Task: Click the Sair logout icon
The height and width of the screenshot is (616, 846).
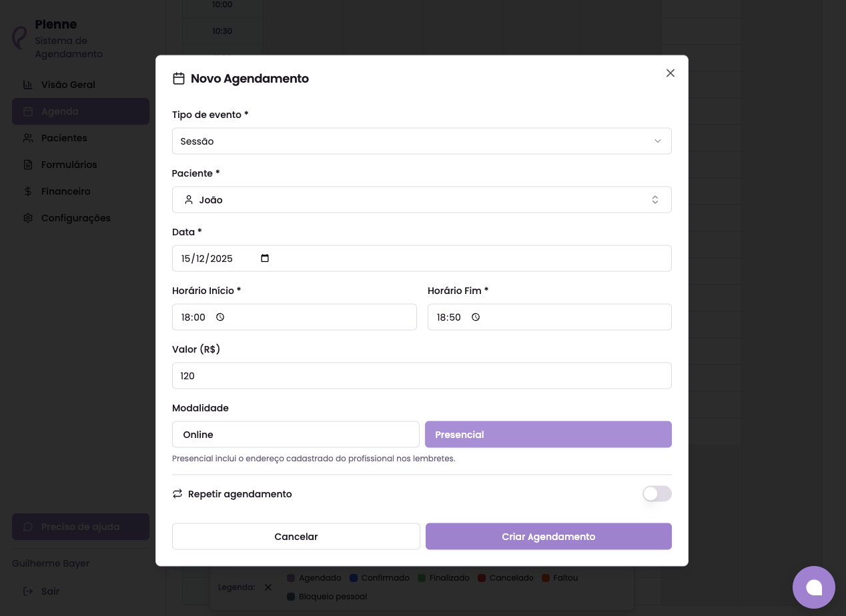Action: pyautogui.click(x=28, y=591)
